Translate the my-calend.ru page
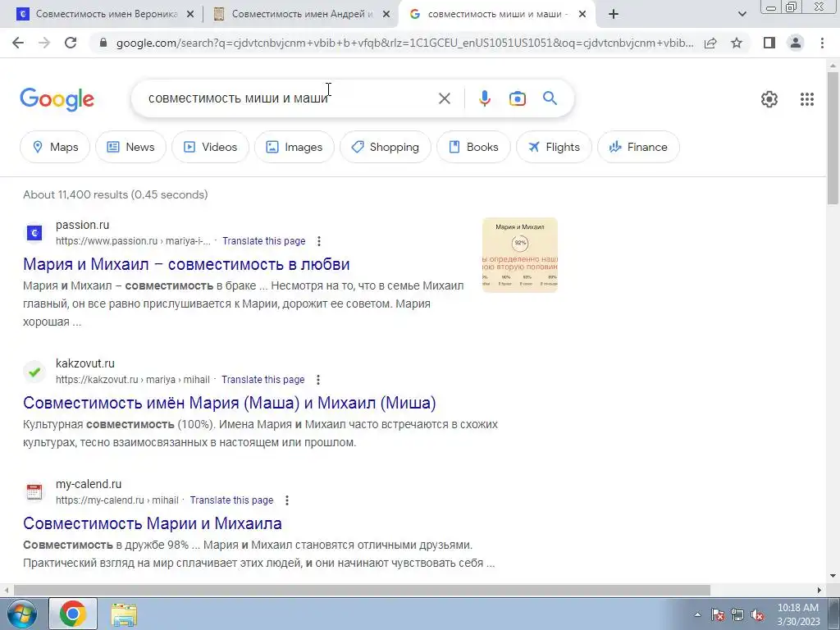Viewport: 840px width, 630px height. [231, 500]
